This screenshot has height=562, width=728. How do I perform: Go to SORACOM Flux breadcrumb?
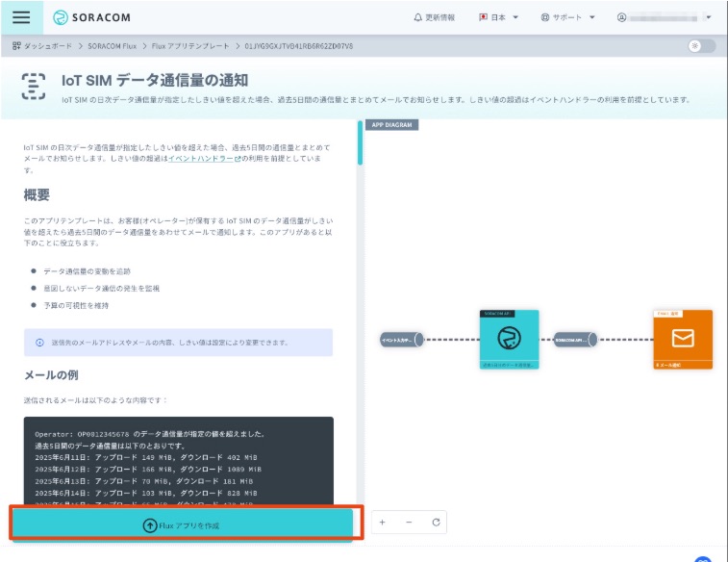click(112, 46)
